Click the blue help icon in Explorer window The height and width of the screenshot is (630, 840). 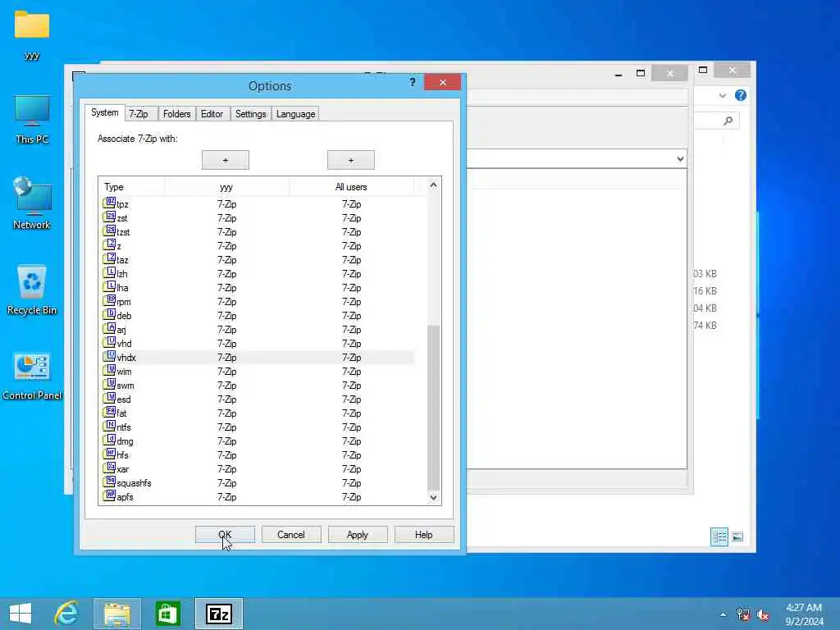coord(741,95)
